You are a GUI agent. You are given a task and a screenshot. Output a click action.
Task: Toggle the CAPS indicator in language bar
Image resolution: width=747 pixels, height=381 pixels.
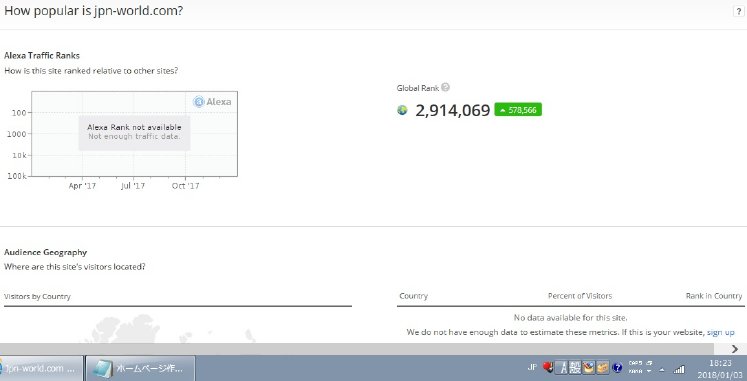click(636, 363)
